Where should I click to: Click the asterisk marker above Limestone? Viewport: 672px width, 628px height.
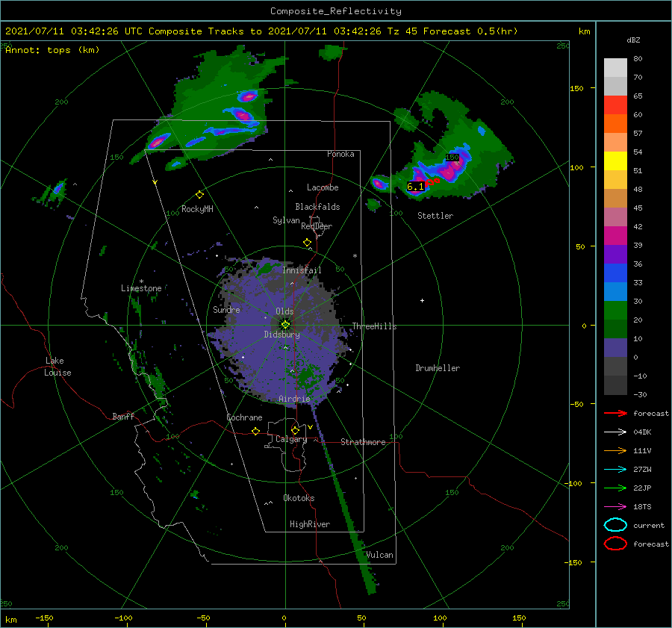[141, 282]
